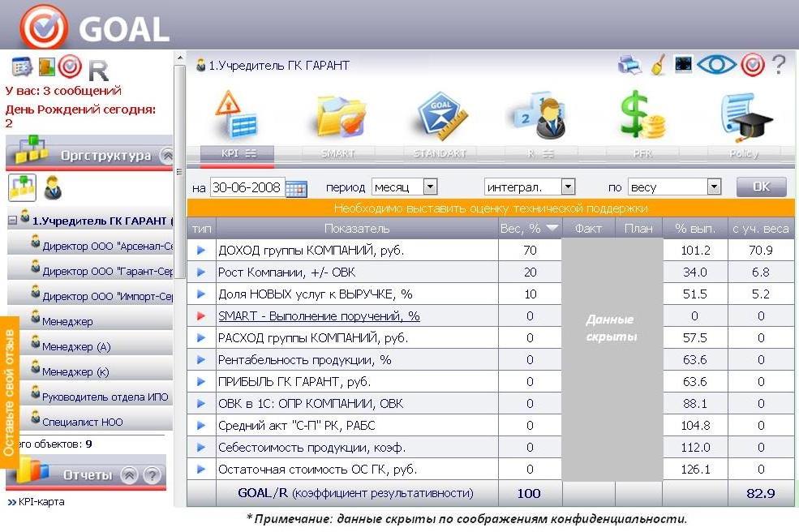Open the calendar planner icon in left panel
Viewport: 799px width, 532px height.
tap(22, 66)
